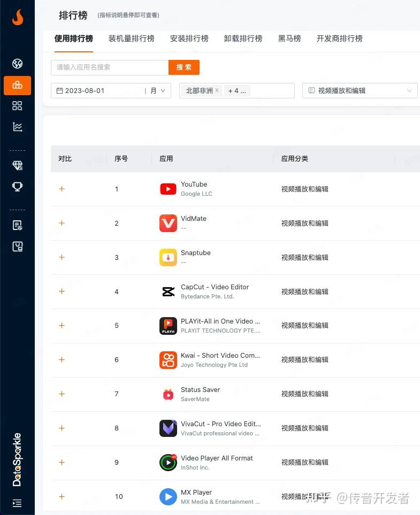This screenshot has height=515, width=420.
Task: Select the highlighted rankings icon in sidebar
Action: coord(18,86)
